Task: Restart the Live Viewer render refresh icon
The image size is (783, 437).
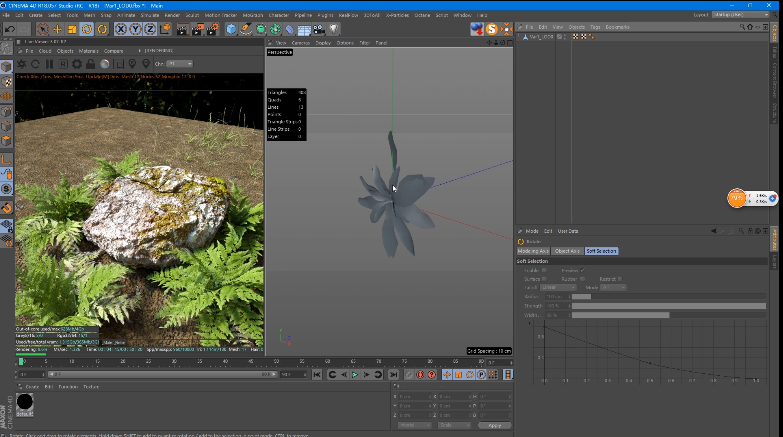Action: point(35,64)
